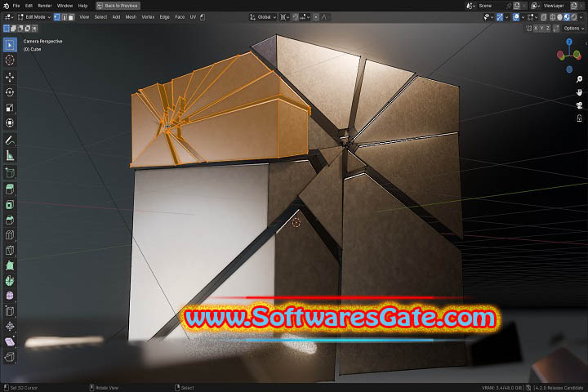The image size is (588, 392).
Task: Toggle proportional editing in header
Action: pos(316,17)
